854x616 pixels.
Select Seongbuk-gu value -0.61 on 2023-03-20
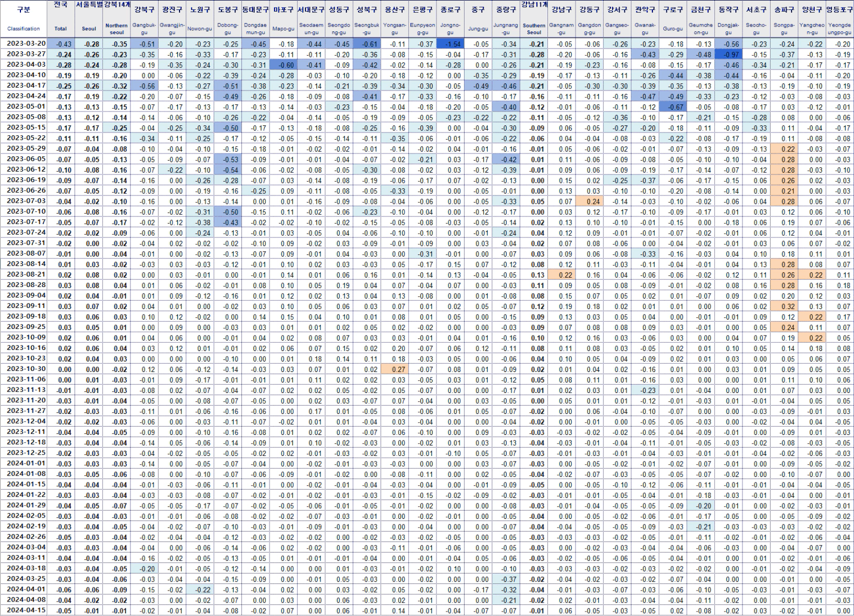point(367,44)
